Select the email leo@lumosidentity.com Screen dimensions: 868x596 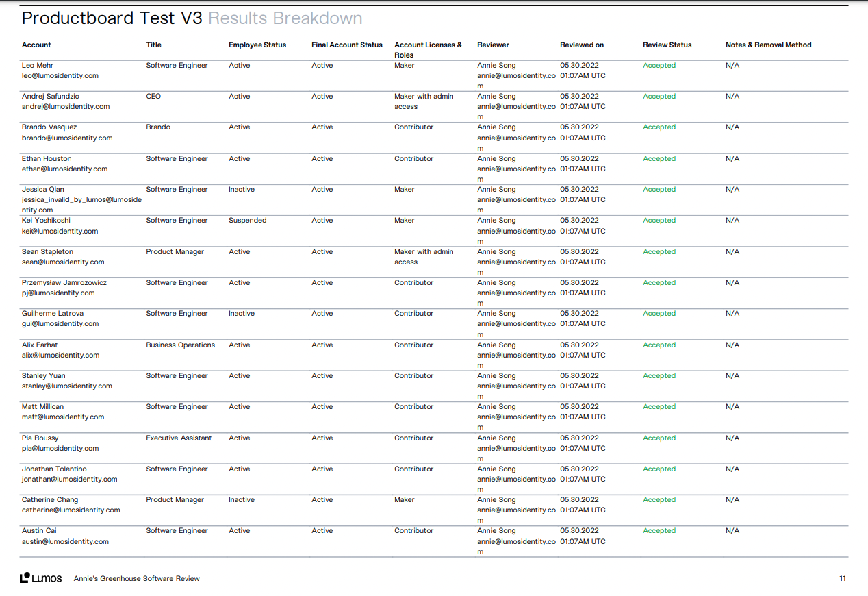pos(60,76)
